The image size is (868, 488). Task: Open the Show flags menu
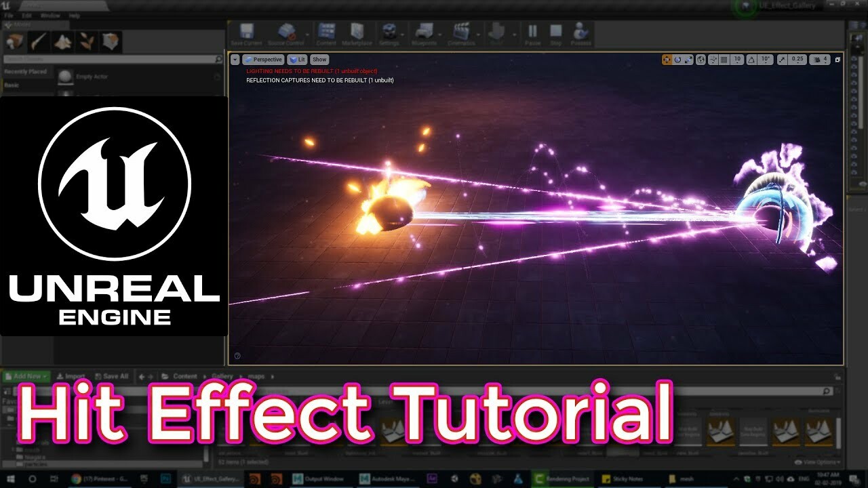[319, 60]
